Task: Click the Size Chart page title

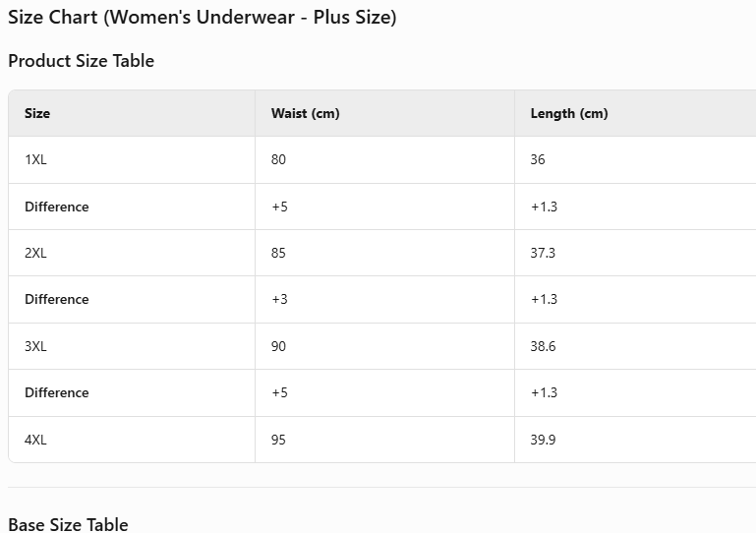Action: [203, 18]
